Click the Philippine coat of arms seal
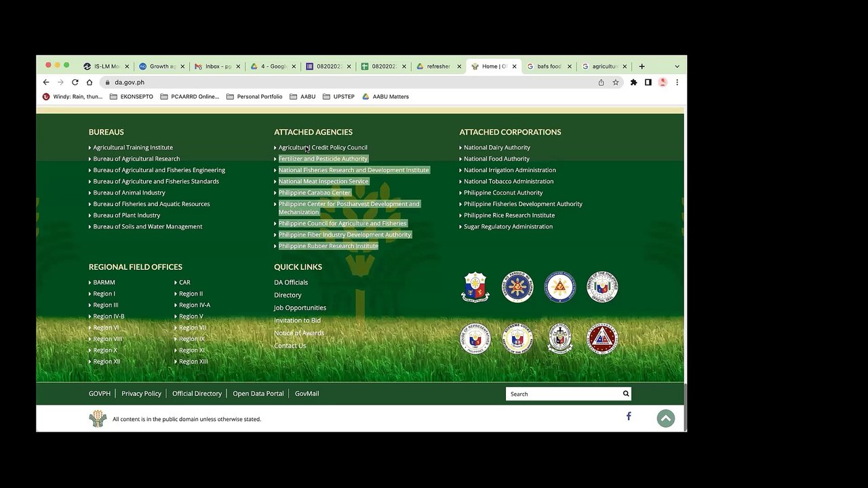This screenshot has height=488, width=868. pos(475,287)
